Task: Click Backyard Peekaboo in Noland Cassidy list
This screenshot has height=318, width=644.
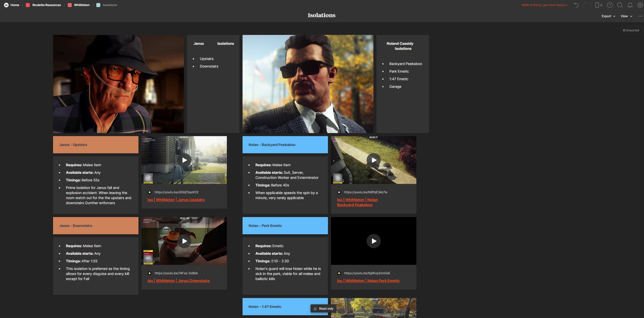Action: (x=406, y=64)
